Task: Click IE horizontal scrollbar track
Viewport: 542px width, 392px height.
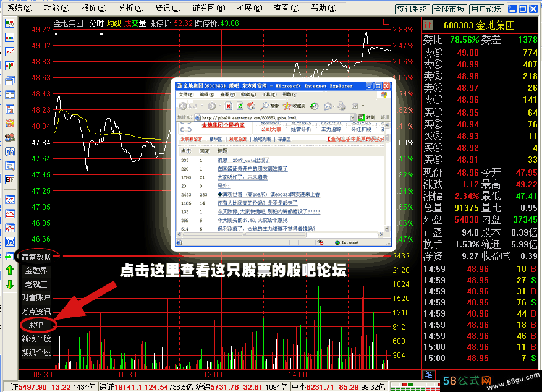Action: [280, 234]
